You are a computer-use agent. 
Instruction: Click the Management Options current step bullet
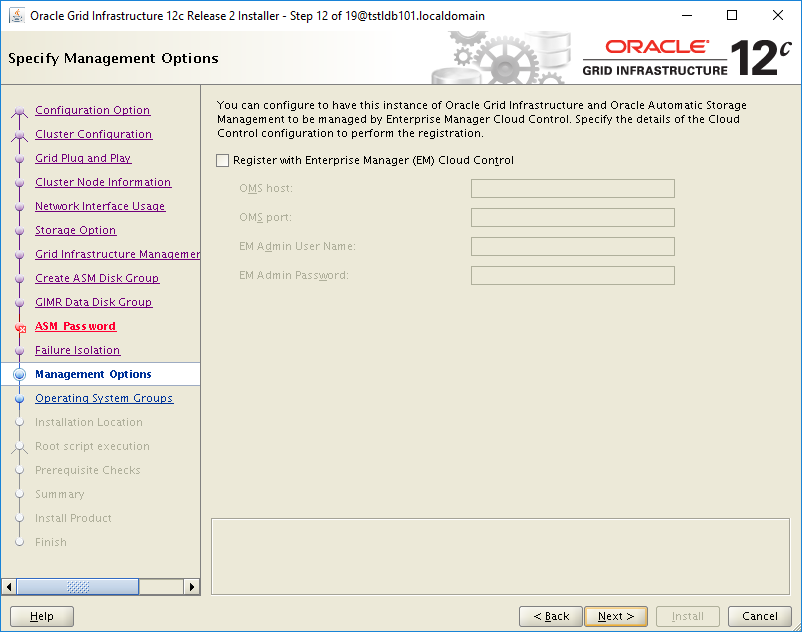point(19,374)
